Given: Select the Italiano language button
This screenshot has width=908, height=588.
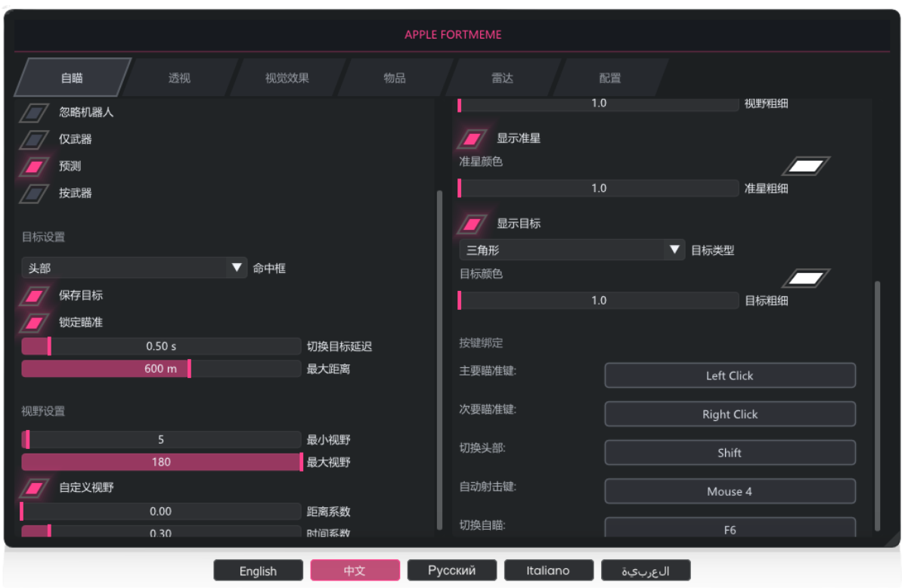Looking at the screenshot, I should 548,571.
